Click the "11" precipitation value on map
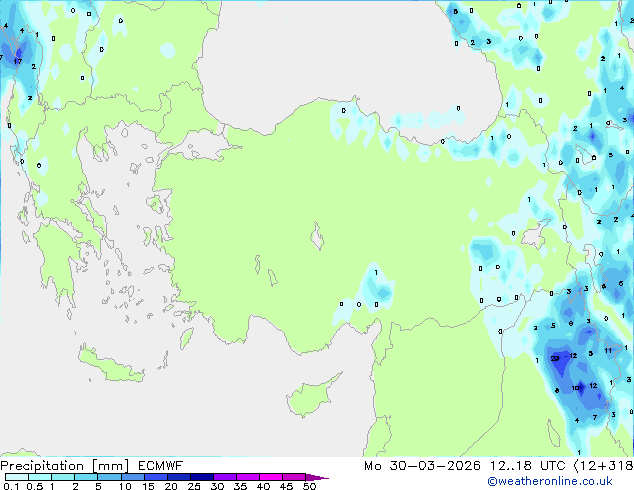Image resolution: width=634 pixels, height=490 pixels. point(608,351)
